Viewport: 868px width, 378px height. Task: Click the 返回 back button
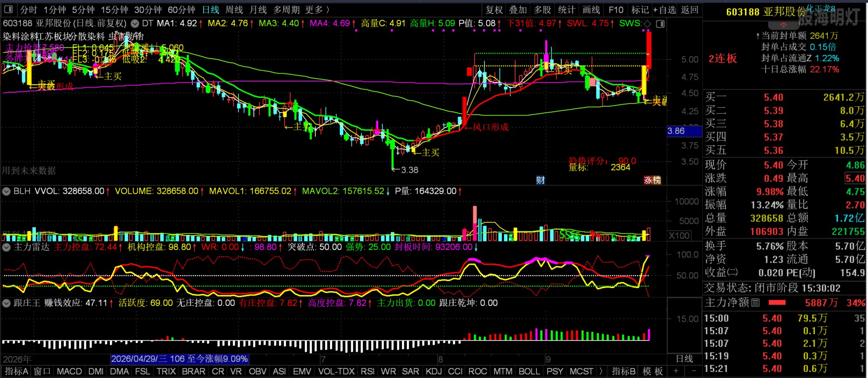tap(690, 10)
